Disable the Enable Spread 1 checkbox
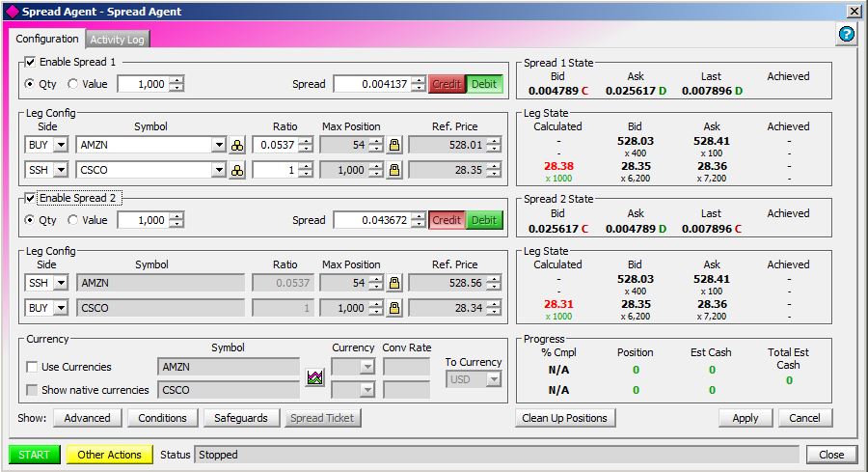Image resolution: width=868 pixels, height=472 pixels. 30,62
